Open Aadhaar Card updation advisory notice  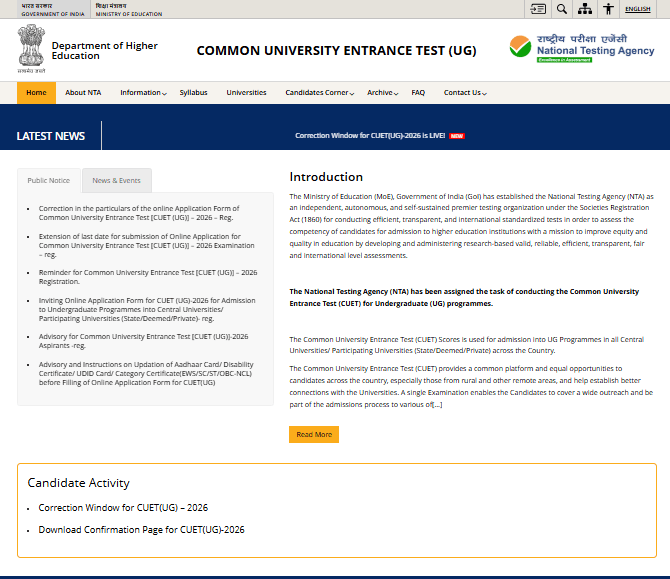point(146,373)
